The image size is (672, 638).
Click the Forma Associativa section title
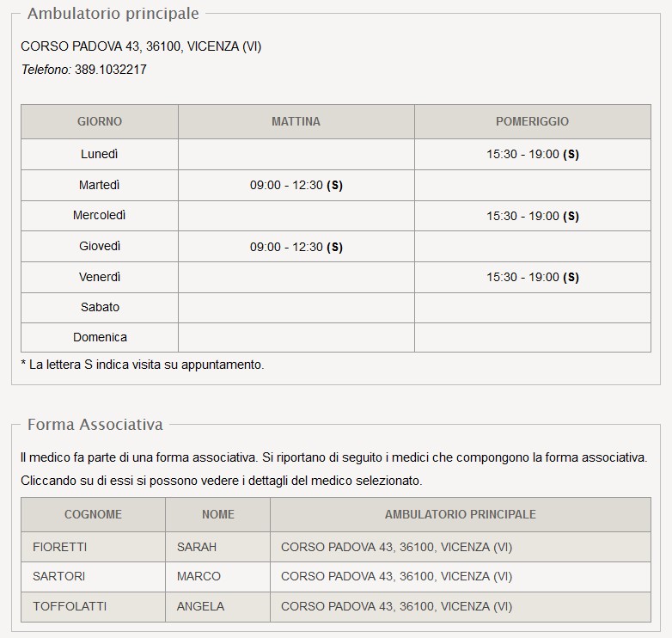[x=95, y=424]
